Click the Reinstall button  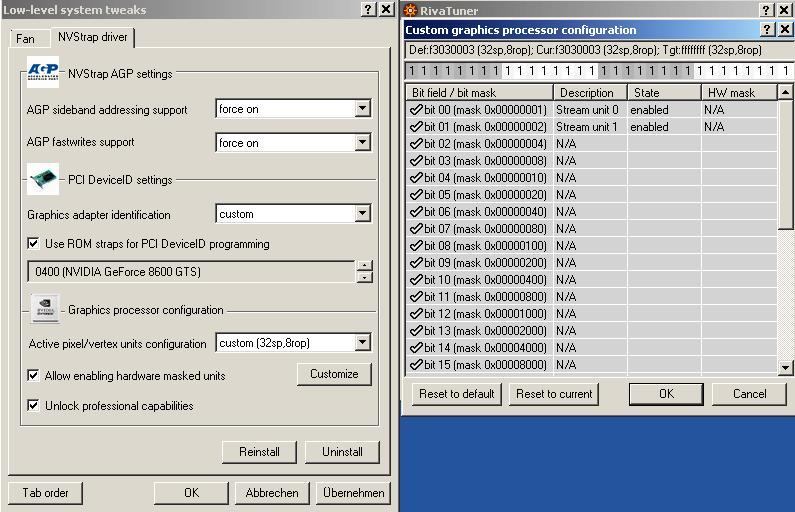point(259,452)
